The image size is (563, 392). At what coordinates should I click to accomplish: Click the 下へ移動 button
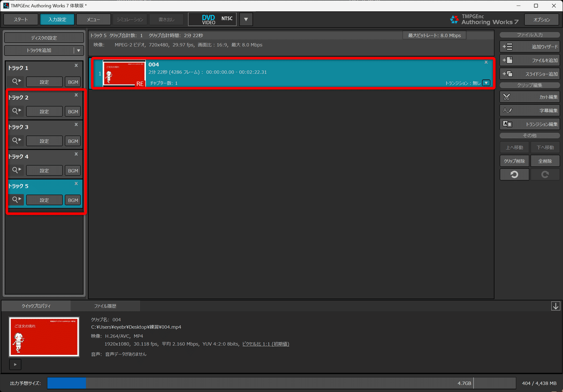(x=545, y=147)
